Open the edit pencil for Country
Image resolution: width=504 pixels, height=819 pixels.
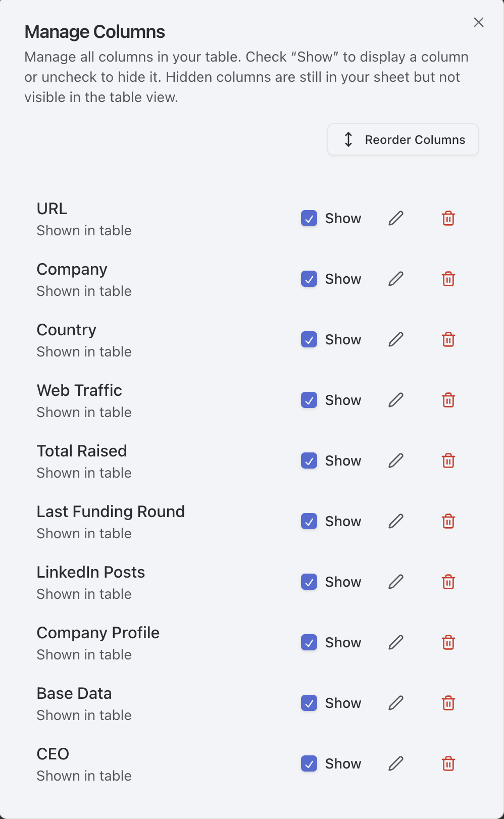[x=396, y=339]
